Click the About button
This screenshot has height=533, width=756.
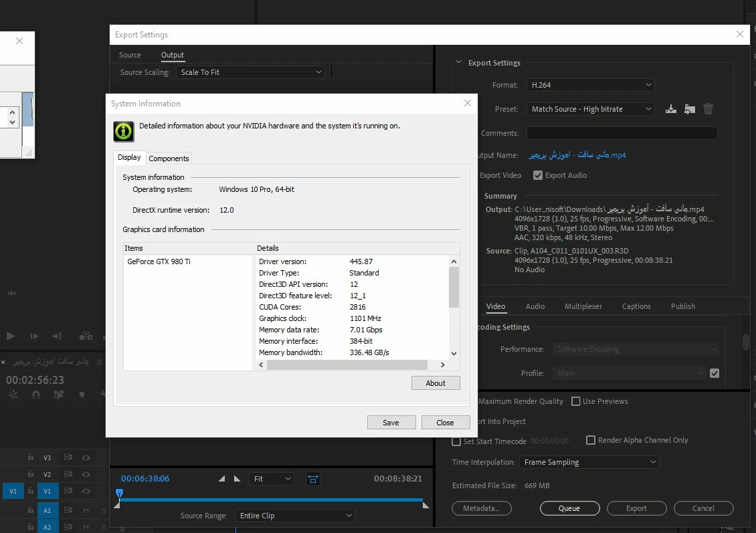coord(436,383)
